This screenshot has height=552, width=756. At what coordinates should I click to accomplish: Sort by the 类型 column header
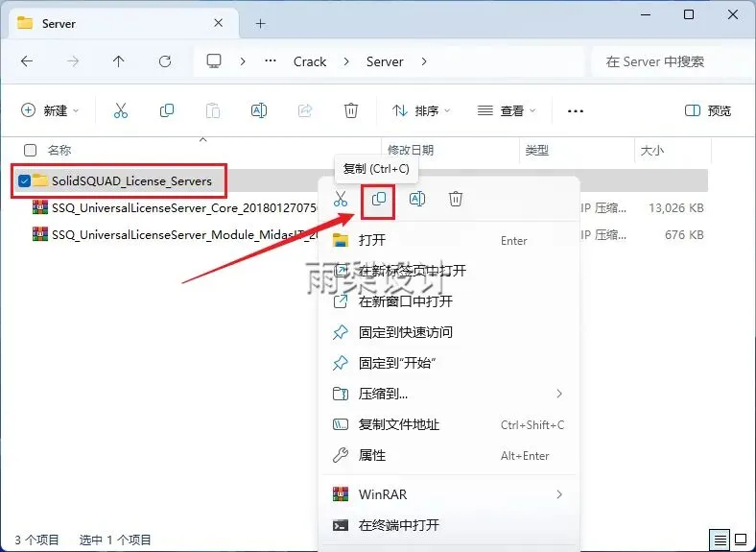click(536, 150)
